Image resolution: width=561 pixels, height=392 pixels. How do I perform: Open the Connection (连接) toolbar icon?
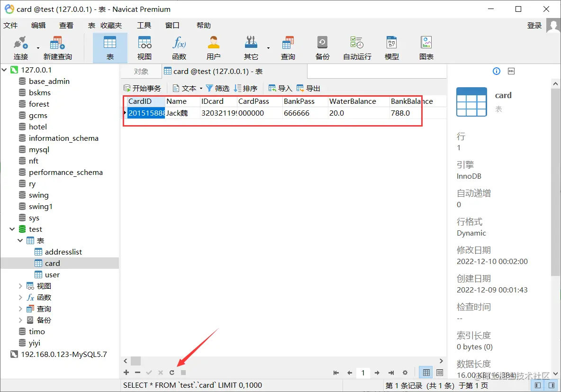click(20, 48)
